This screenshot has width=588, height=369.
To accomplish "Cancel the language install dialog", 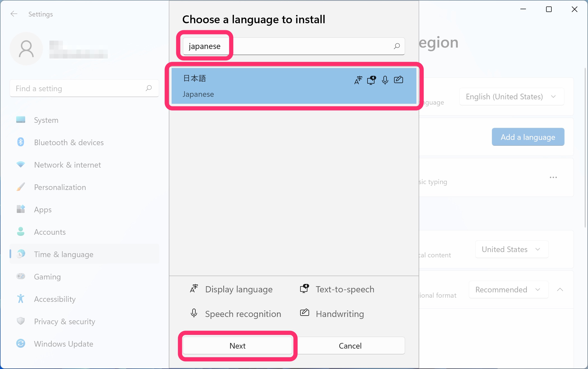I will click(350, 346).
